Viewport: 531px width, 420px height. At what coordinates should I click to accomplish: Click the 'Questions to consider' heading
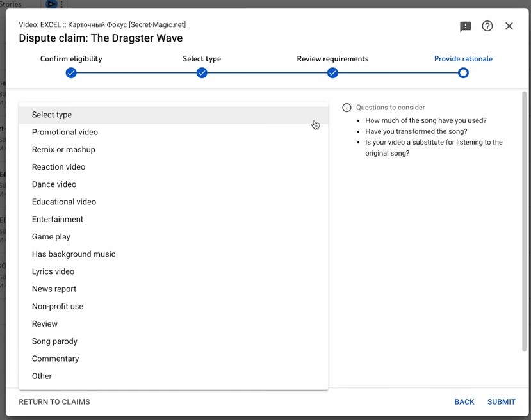pos(390,108)
